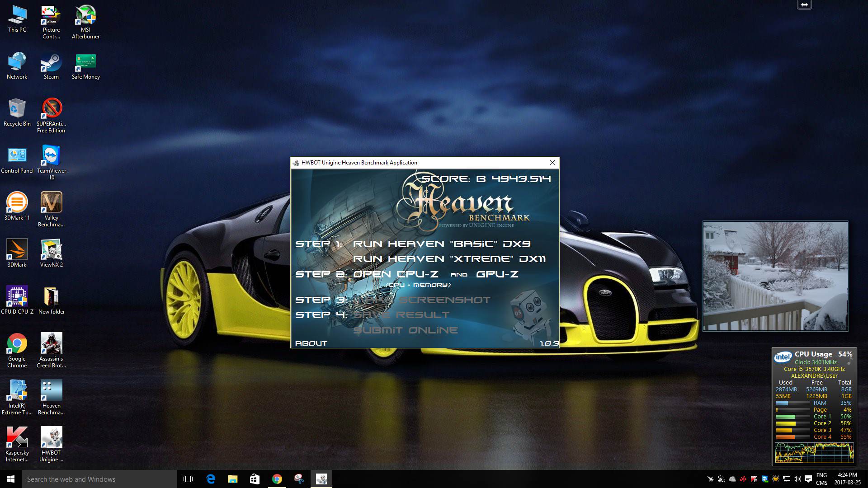Viewport: 868px width, 488px height.
Task: Click the GPU-Z link in Step 2
Action: click(497, 274)
